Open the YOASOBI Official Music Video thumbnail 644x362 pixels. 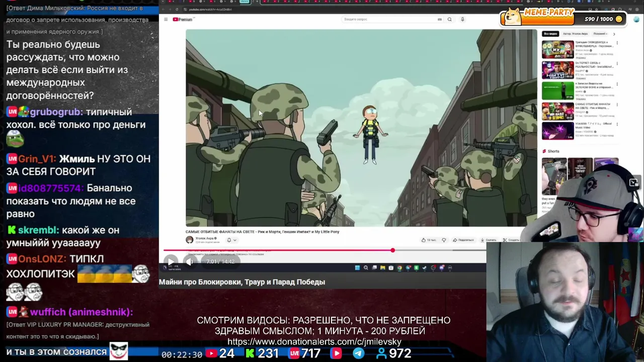(x=557, y=131)
